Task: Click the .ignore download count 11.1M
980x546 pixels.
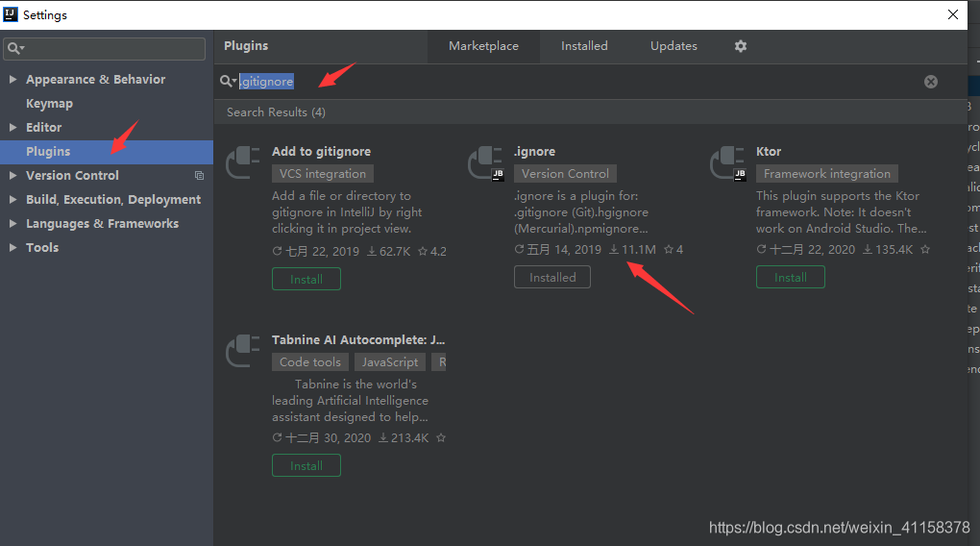Action: click(x=632, y=250)
